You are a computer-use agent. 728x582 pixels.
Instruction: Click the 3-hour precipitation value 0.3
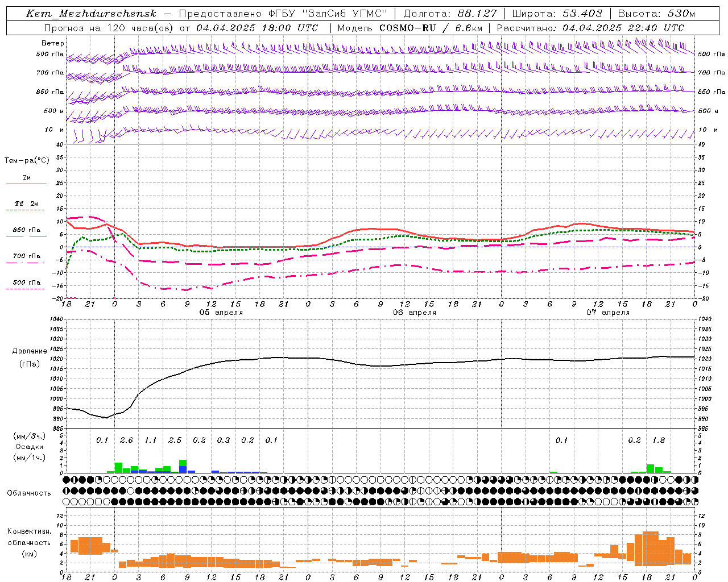[x=223, y=440]
